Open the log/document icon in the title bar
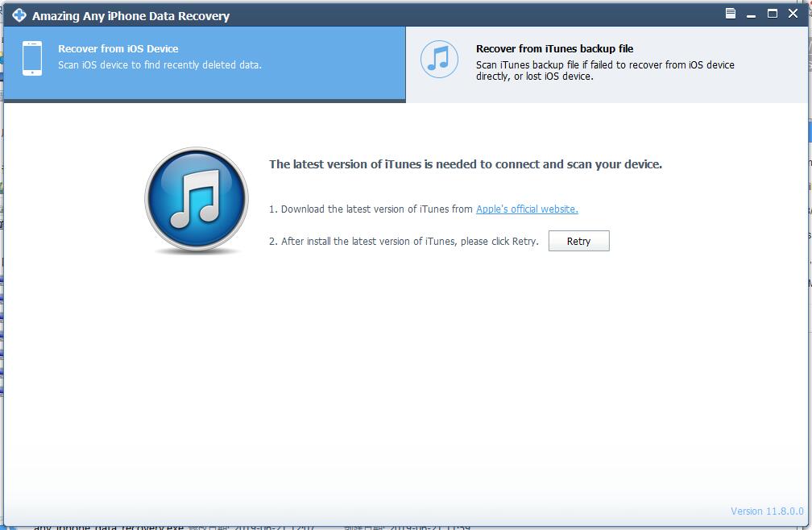The image size is (812, 530). pos(730,14)
